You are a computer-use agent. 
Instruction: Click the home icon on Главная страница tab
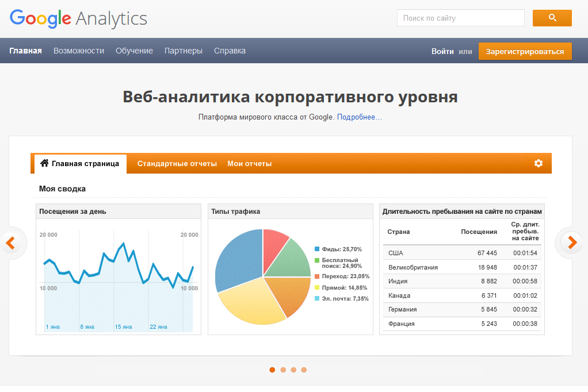click(44, 163)
